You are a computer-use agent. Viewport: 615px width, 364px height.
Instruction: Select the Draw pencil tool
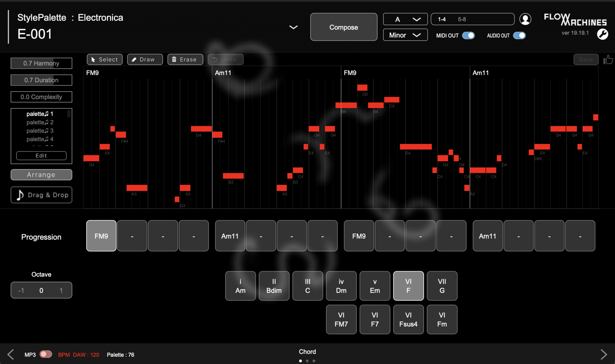(145, 59)
